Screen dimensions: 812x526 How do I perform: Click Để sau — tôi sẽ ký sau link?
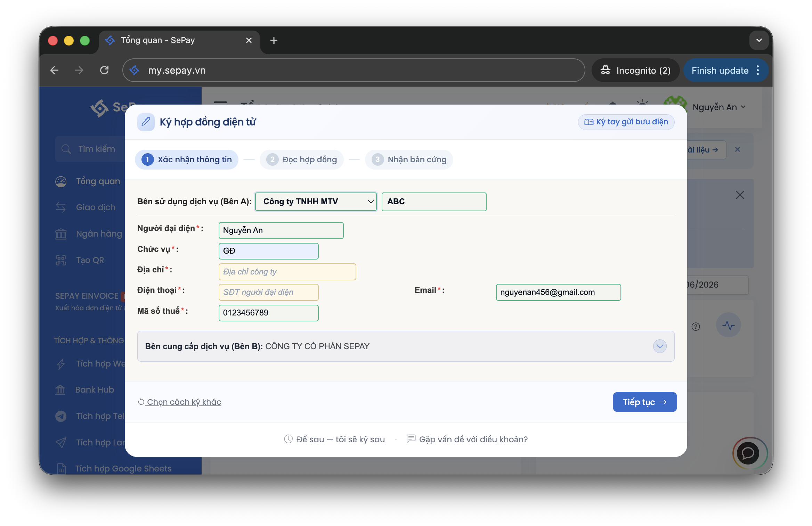point(334,439)
